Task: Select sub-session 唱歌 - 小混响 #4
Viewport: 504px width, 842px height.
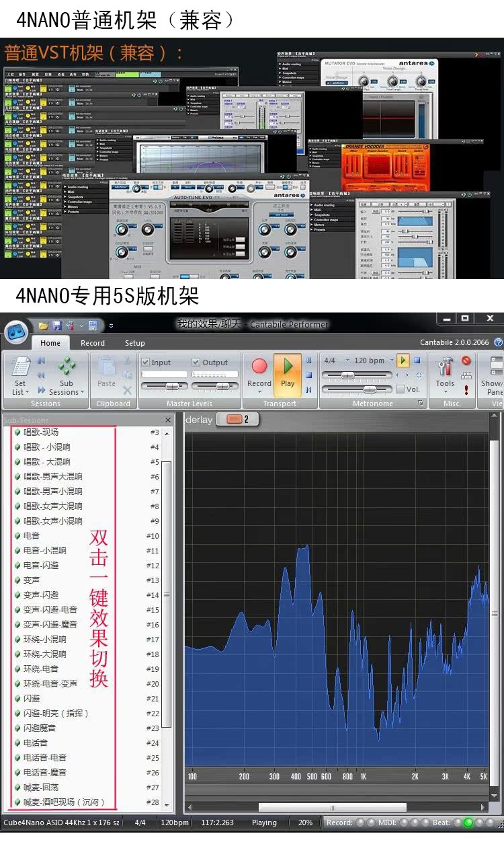Action: 87,447
